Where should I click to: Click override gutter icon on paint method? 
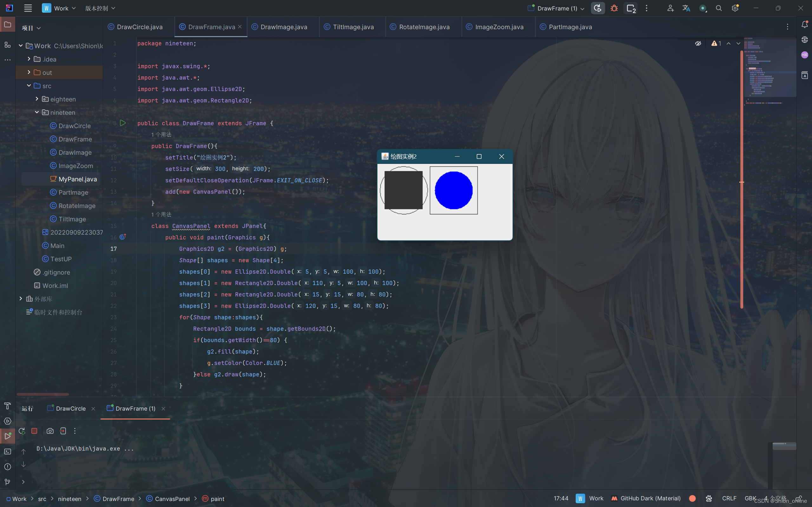click(123, 237)
